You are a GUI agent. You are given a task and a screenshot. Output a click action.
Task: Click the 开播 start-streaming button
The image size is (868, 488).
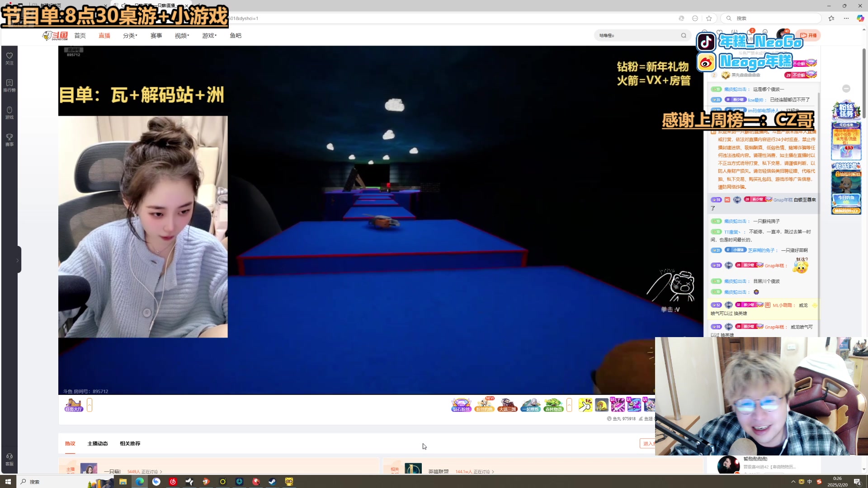tap(809, 35)
